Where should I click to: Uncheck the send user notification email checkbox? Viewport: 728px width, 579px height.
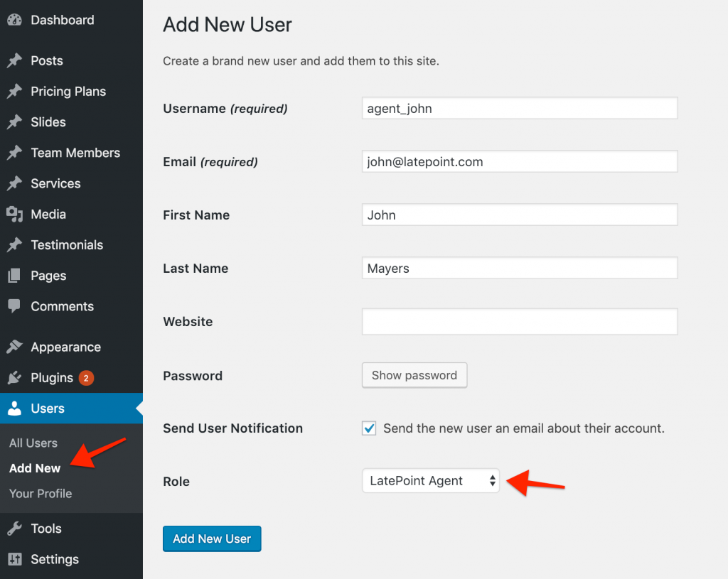point(368,428)
